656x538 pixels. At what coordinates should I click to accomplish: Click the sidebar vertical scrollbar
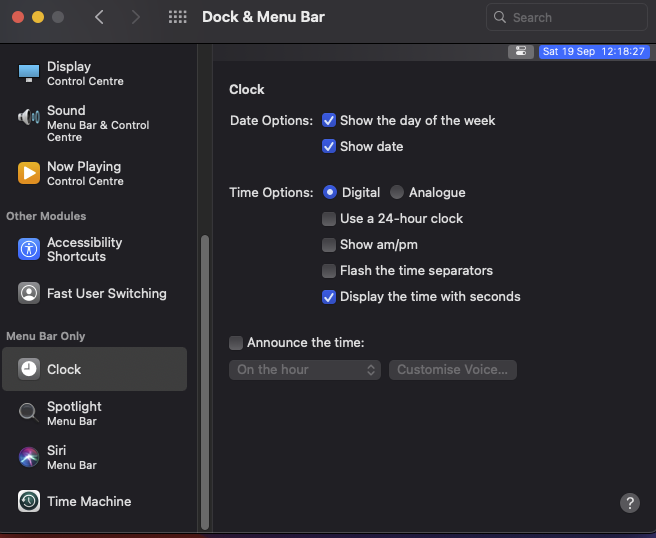tap(205, 383)
